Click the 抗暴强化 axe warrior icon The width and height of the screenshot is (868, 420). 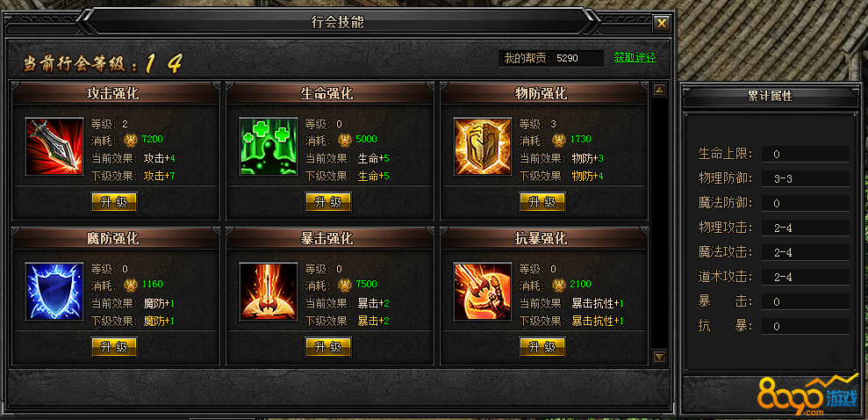point(483,292)
